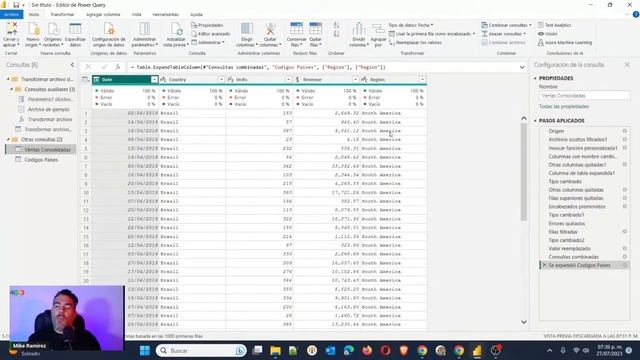Switch to Vista ribbon tab
This screenshot has height=360, width=640.
[136, 14]
